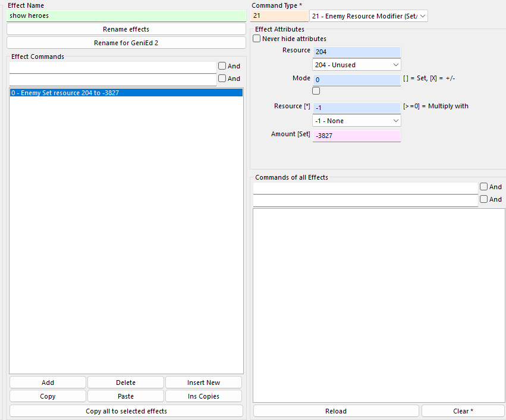Open the Command Type dropdown

(368, 16)
